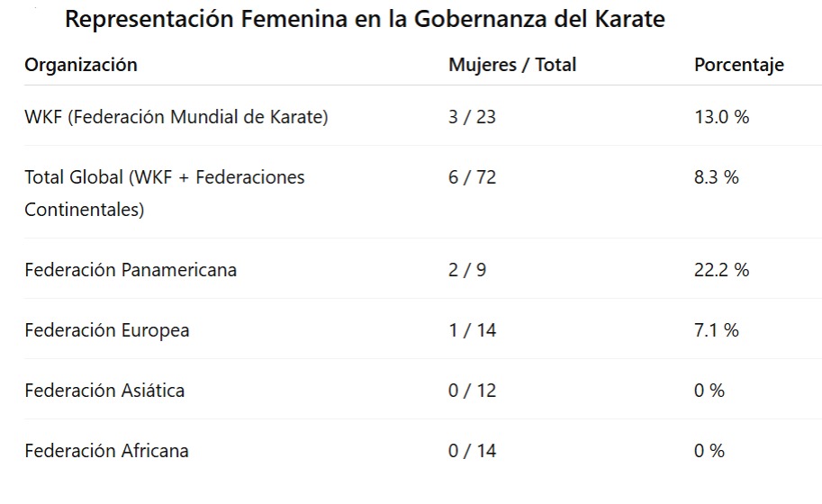
Task: Click the '22.2 %' percentage cell
Action: (721, 270)
